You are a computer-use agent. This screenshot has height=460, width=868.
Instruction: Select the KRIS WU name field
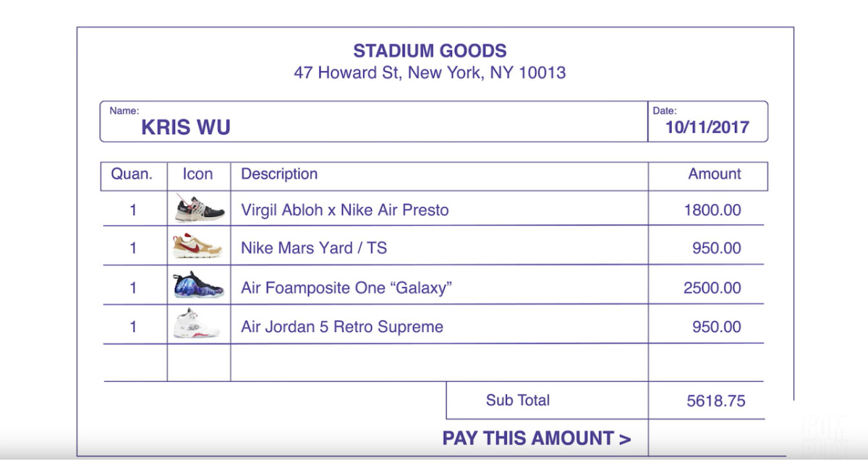pos(186,128)
